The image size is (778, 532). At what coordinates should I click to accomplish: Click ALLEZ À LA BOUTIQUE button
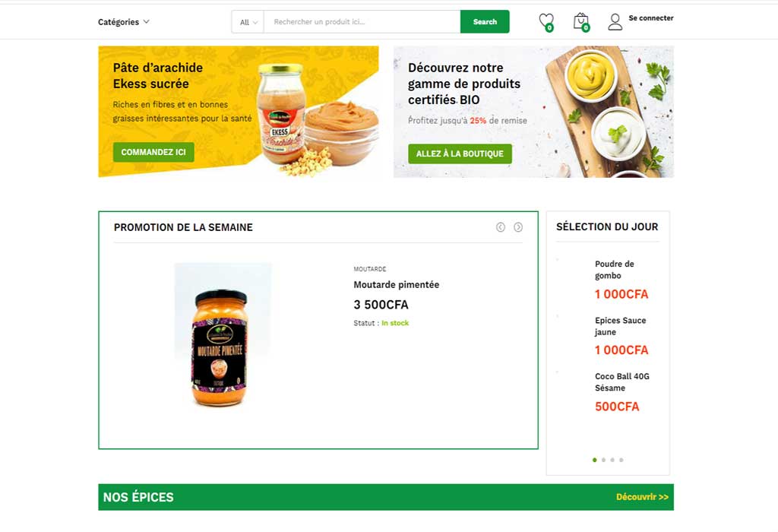pos(460,154)
